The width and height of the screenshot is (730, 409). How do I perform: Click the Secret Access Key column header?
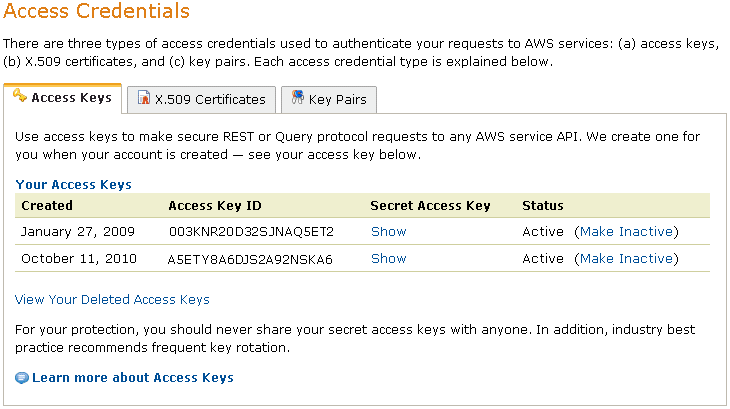click(x=430, y=206)
